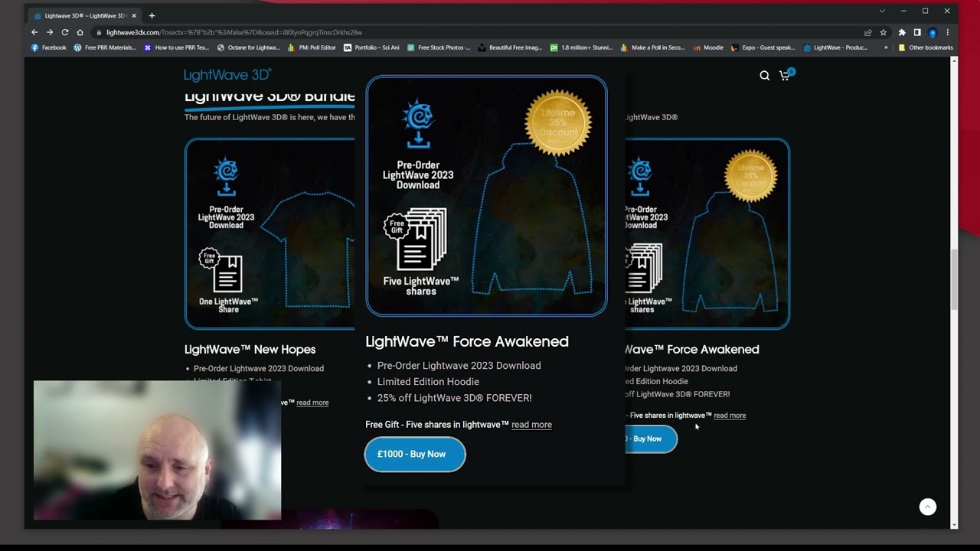980x551 pixels.
Task: Toggle the browser side panel
Action: point(917,32)
